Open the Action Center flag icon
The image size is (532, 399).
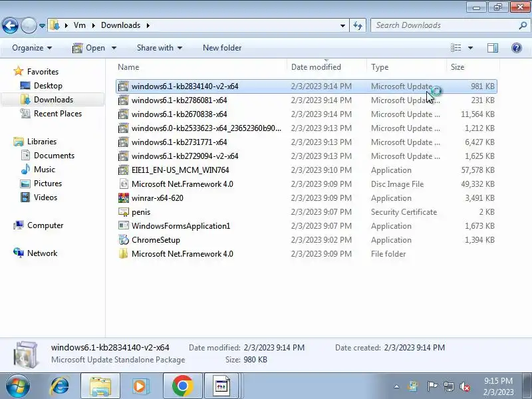(x=432, y=386)
